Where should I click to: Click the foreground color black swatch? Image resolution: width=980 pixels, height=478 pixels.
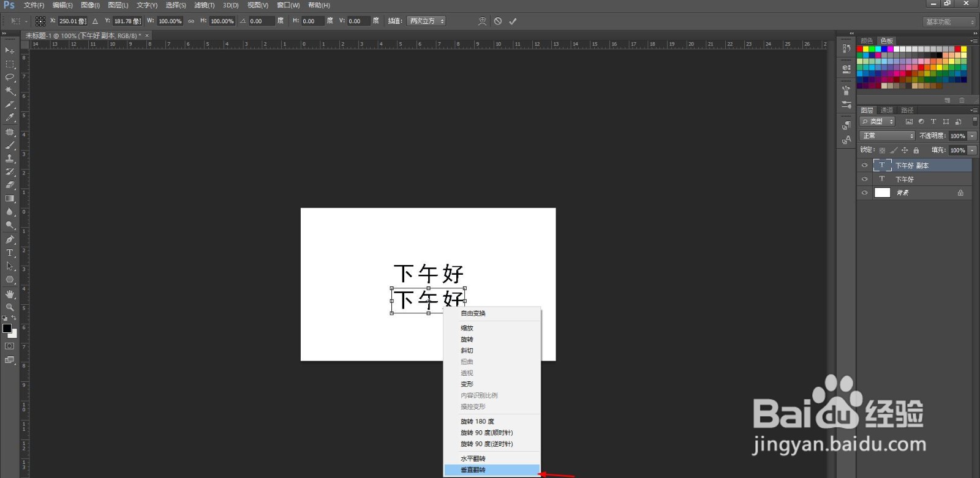(7, 329)
